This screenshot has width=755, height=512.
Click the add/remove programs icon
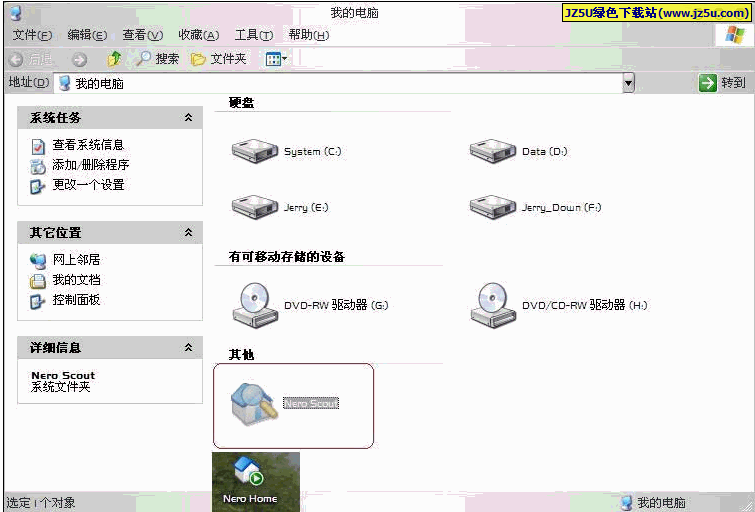pos(38,166)
